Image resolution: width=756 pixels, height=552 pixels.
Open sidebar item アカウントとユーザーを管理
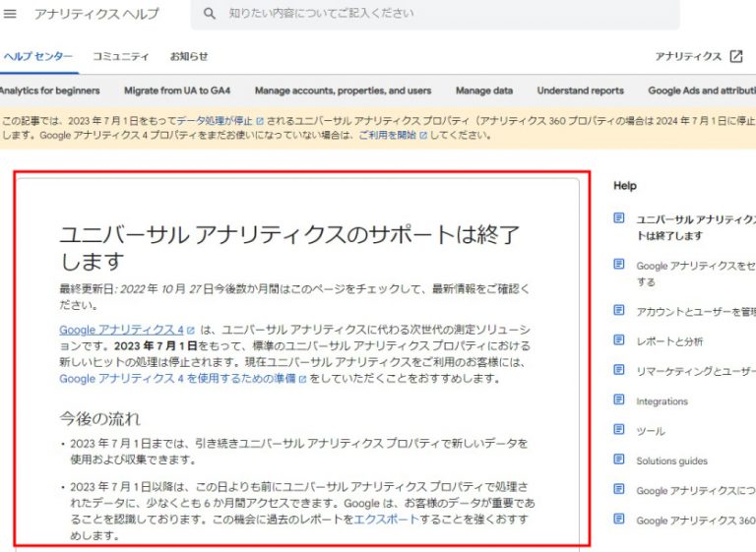pos(696,312)
